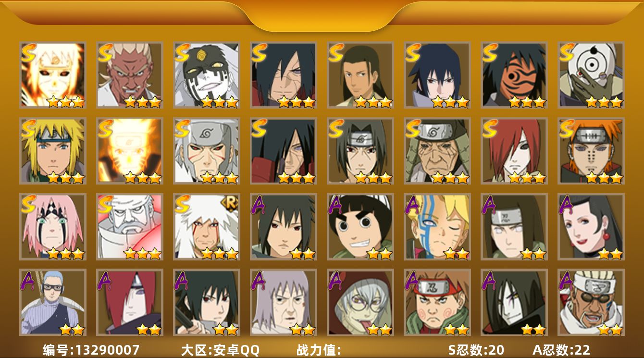Click the glasses-wearing ninja in the purple sweater
This screenshot has height=358, width=644.
point(53,303)
